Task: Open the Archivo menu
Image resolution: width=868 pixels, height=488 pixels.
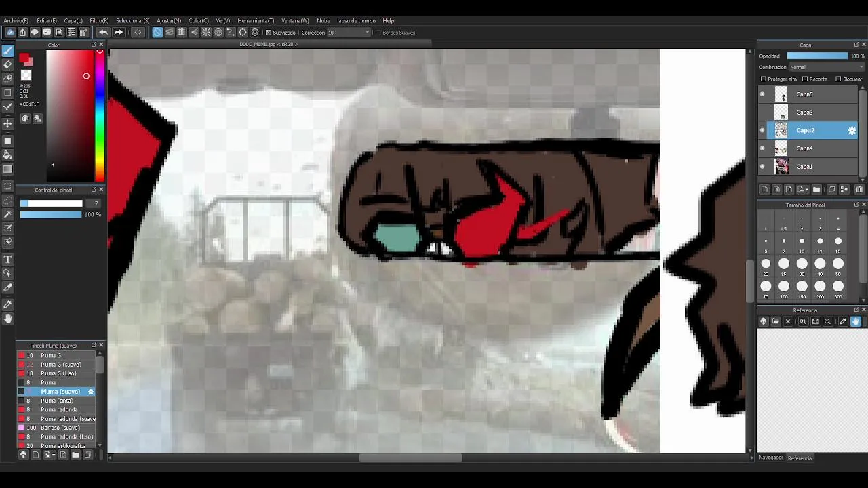Action: 16,21
